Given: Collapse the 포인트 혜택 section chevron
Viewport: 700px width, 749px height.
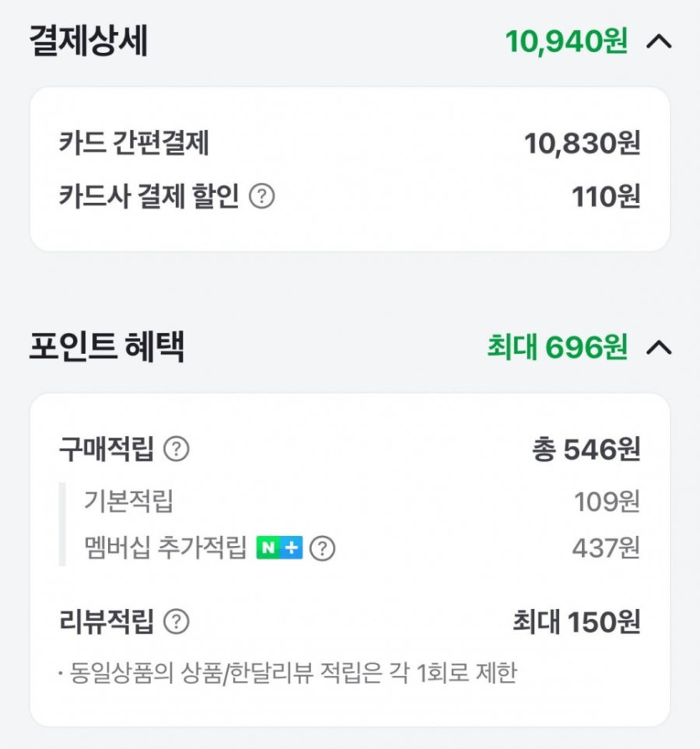Looking at the screenshot, I should [660, 347].
